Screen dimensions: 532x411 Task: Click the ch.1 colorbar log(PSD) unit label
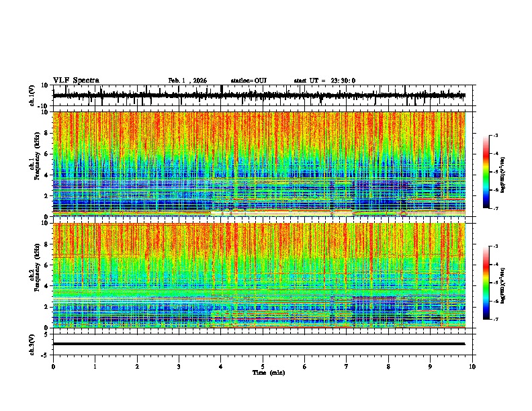pos(503,175)
